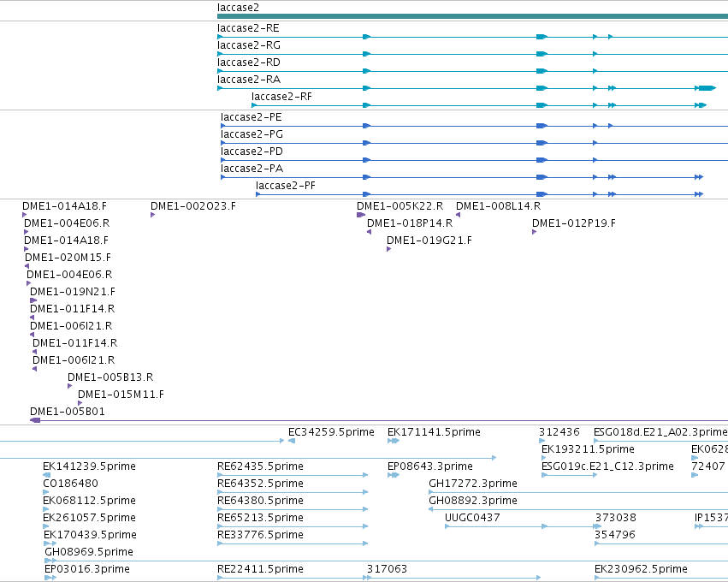Click EST EP08643.3prime
This screenshot has width=728, height=582.
pyautogui.click(x=430, y=466)
